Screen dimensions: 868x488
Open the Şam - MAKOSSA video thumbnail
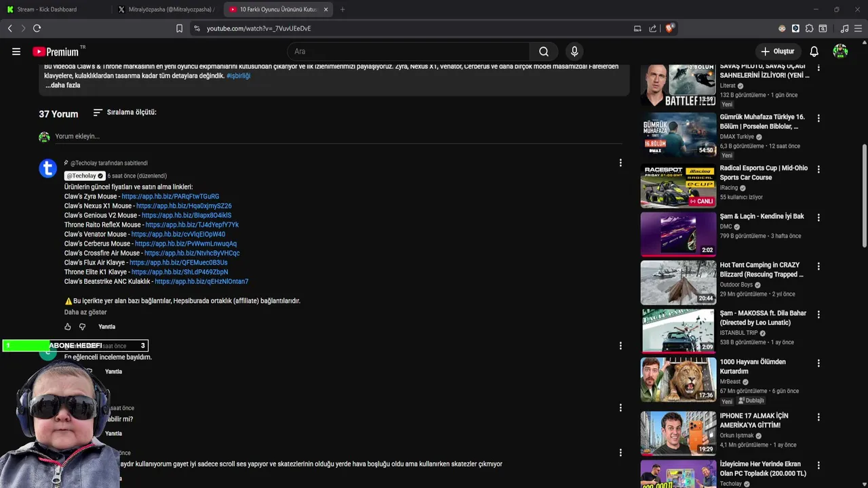[x=678, y=331]
